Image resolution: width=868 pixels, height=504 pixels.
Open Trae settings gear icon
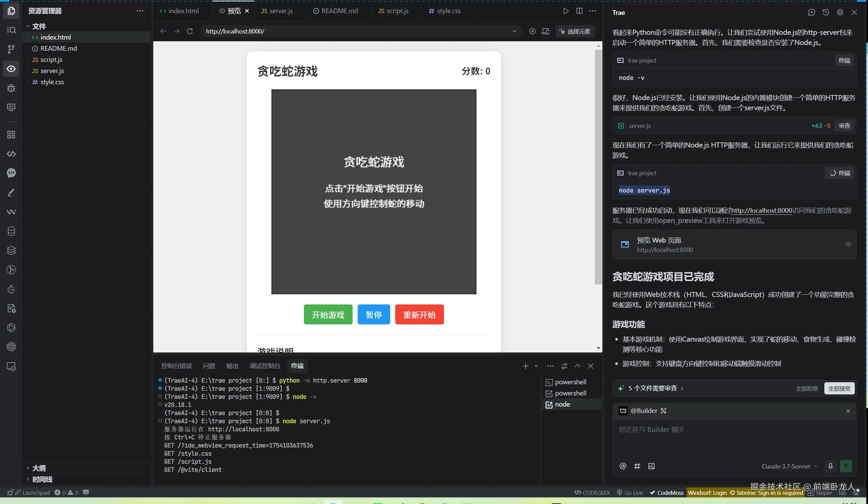click(840, 13)
